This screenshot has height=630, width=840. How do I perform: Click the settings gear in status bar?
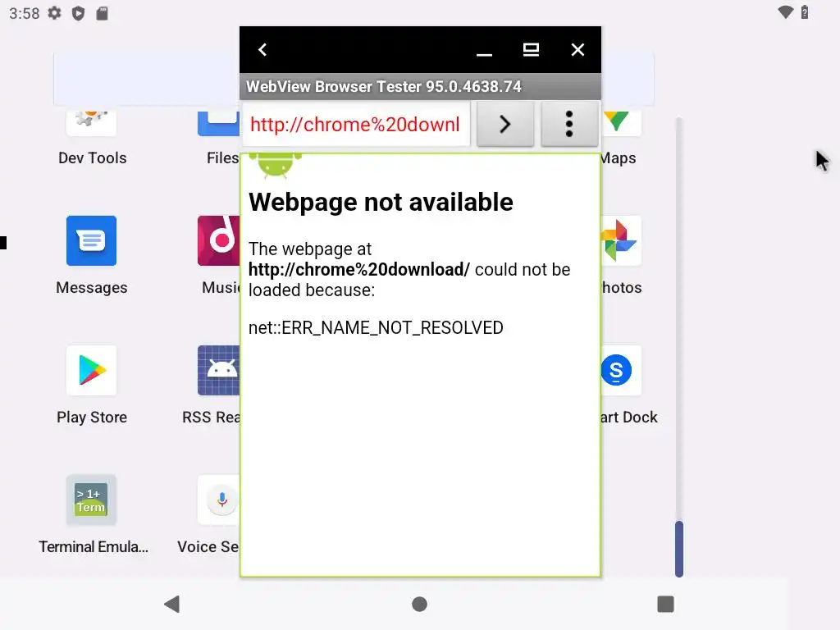click(x=55, y=13)
